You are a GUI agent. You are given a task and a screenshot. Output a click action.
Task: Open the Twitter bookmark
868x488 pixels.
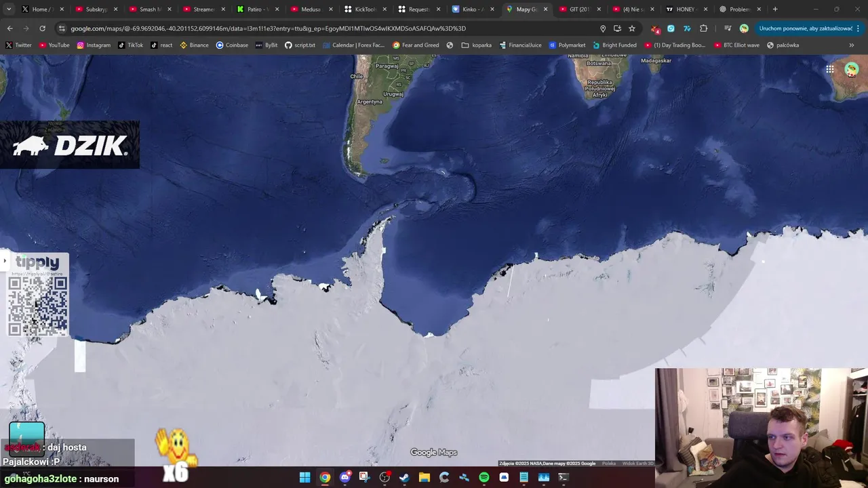coord(18,45)
